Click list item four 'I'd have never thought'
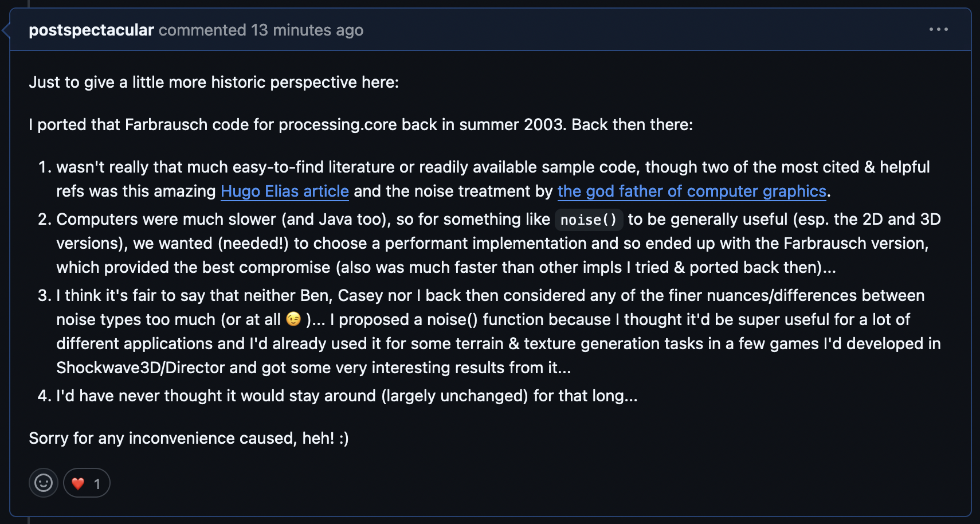Viewport: 980px width, 524px height. [347, 396]
